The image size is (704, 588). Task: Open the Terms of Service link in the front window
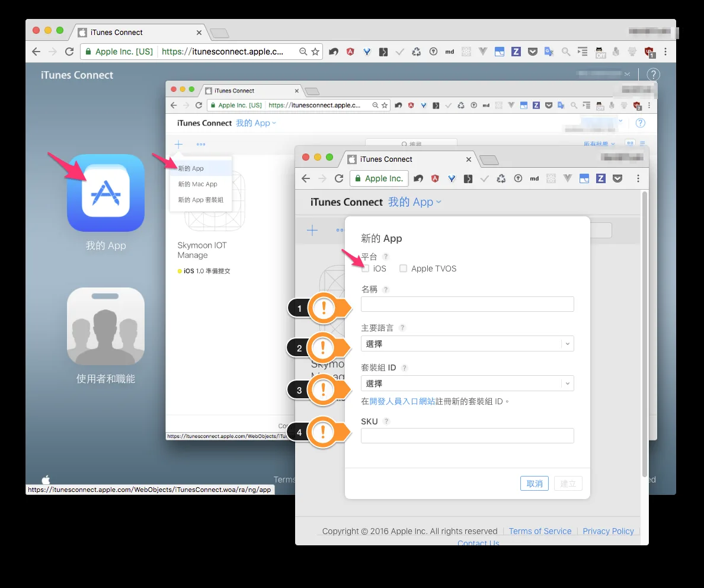click(x=540, y=531)
